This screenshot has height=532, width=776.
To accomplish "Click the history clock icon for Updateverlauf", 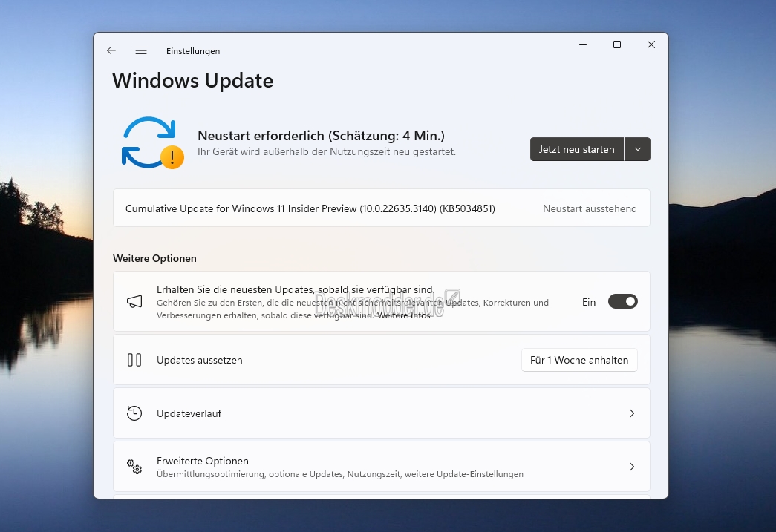I will (x=134, y=413).
